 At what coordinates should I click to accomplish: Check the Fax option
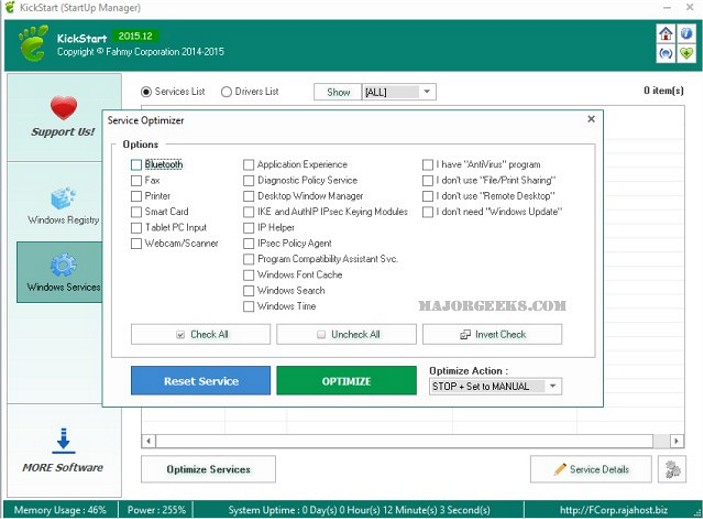pos(136,181)
